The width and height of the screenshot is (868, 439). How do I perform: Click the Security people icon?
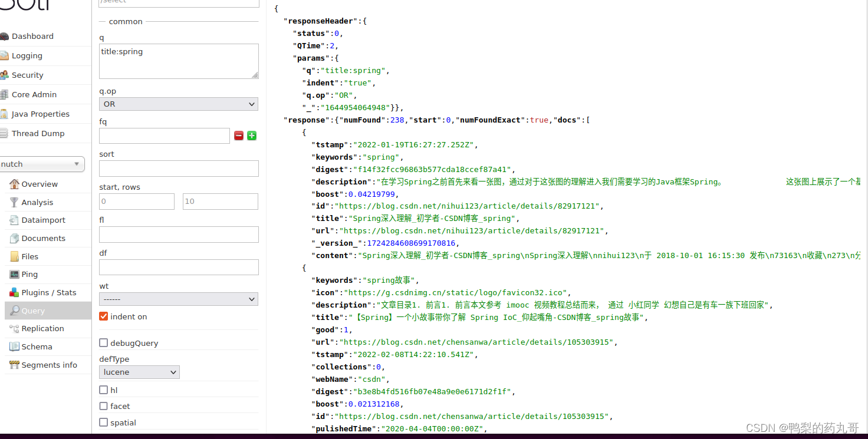(4, 75)
